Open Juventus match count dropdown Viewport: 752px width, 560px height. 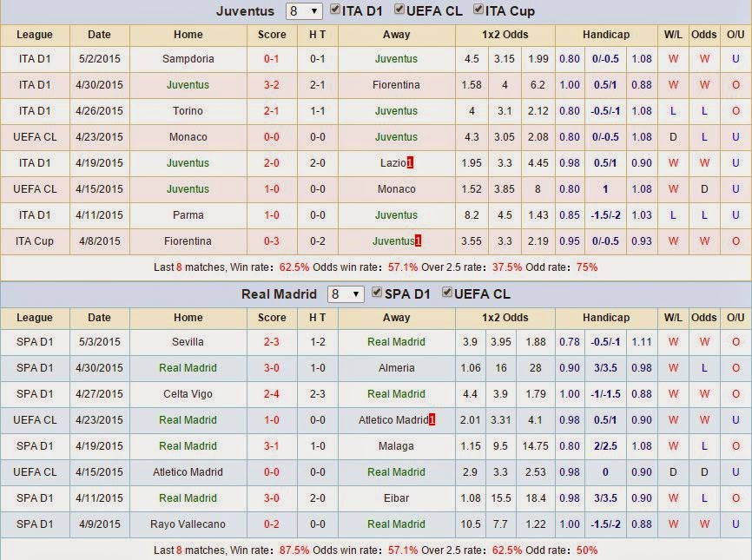[303, 11]
